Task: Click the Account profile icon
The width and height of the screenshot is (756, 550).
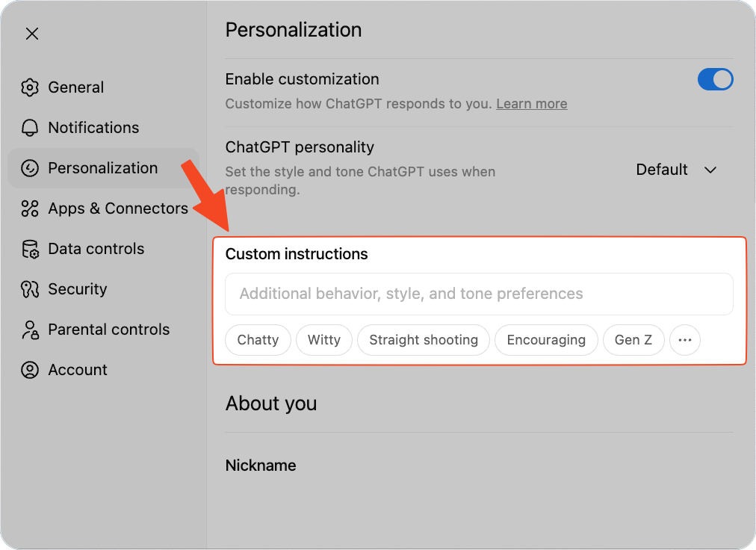Action: (30, 370)
